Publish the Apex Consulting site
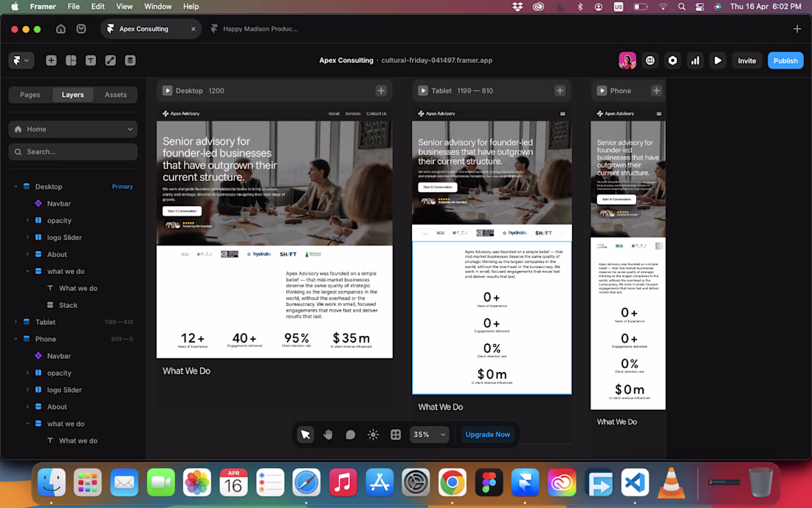812x508 pixels. point(785,61)
